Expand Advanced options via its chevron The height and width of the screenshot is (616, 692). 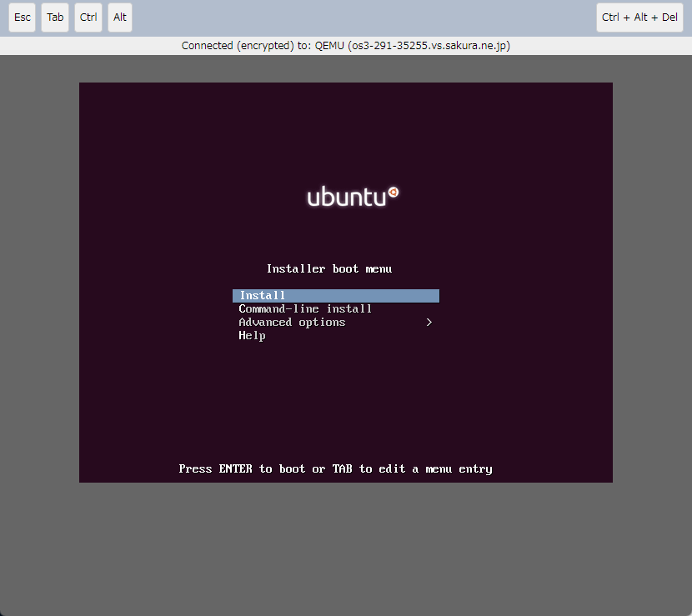429,323
